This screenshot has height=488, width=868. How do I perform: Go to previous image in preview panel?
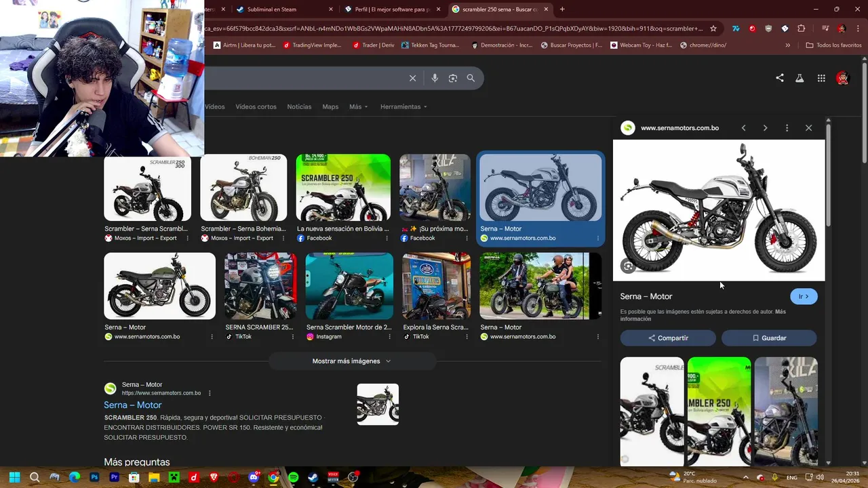pyautogui.click(x=743, y=127)
